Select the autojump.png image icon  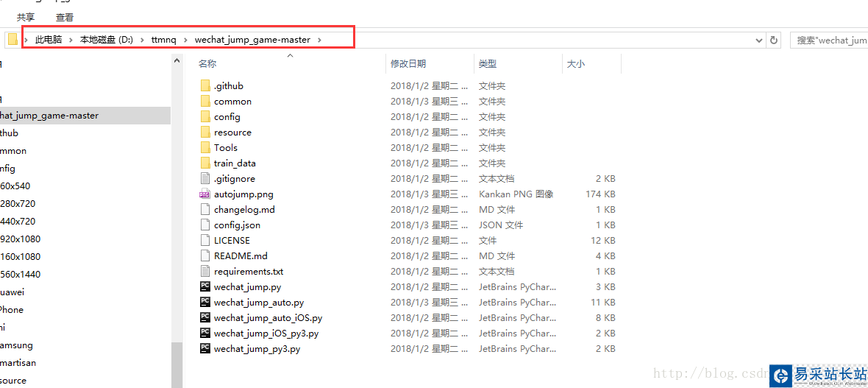(x=205, y=194)
